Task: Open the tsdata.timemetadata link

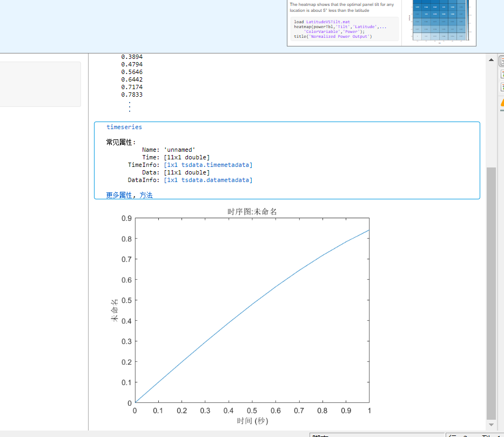Action: pos(208,165)
